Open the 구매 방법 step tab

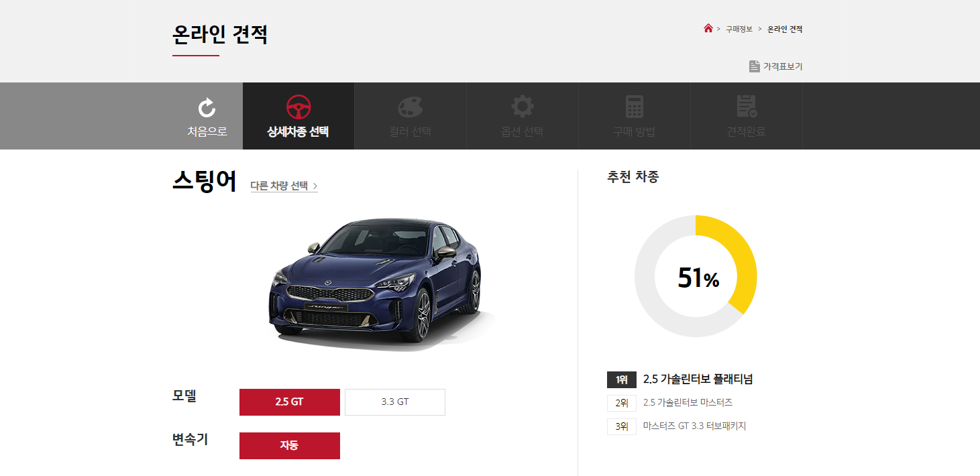(635, 116)
